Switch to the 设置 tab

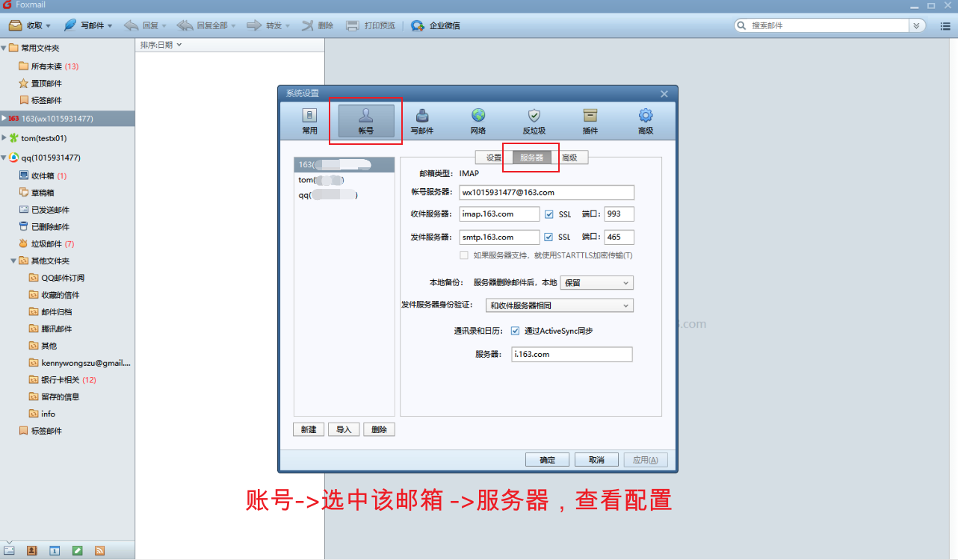(494, 158)
